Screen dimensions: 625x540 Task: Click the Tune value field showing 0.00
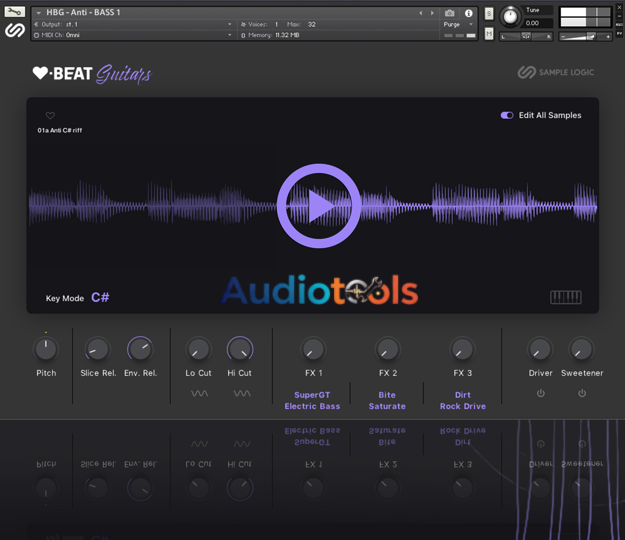click(539, 23)
